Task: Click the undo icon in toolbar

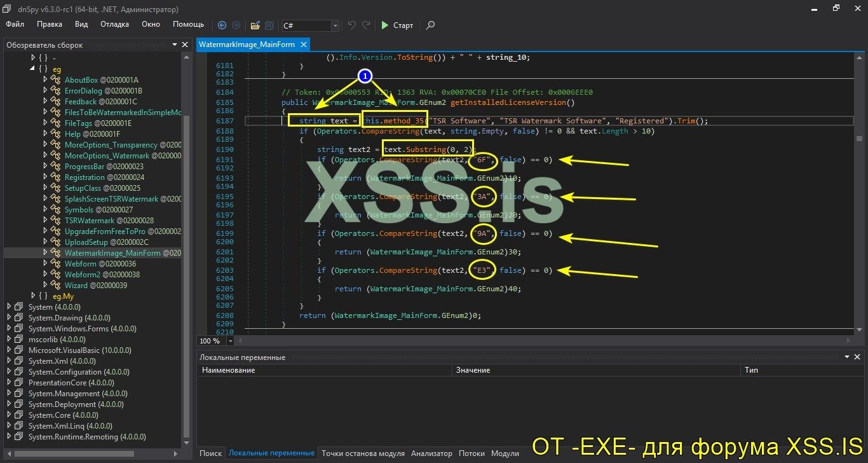Action: 352,25
